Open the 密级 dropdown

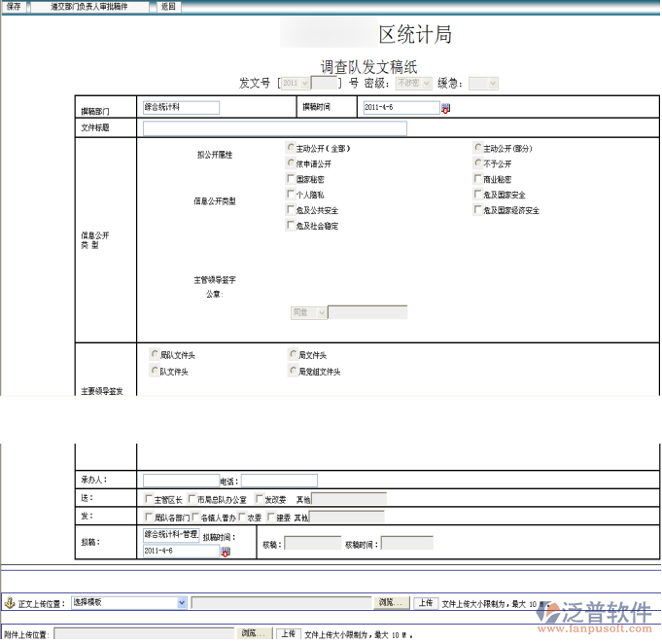[x=413, y=84]
